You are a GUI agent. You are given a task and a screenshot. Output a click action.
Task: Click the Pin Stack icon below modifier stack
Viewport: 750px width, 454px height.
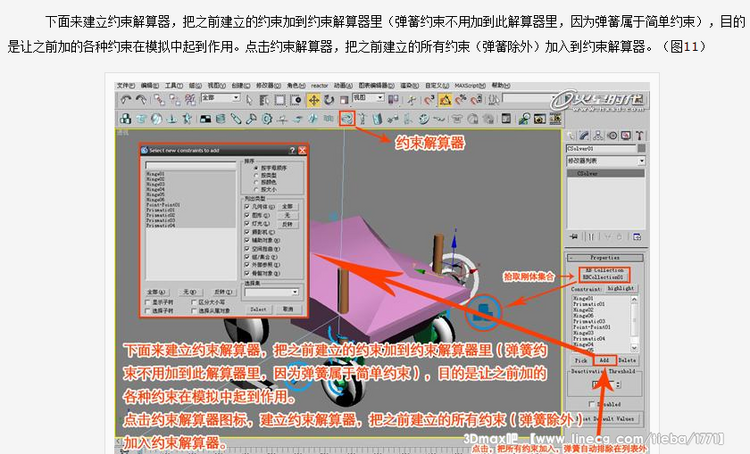point(574,236)
